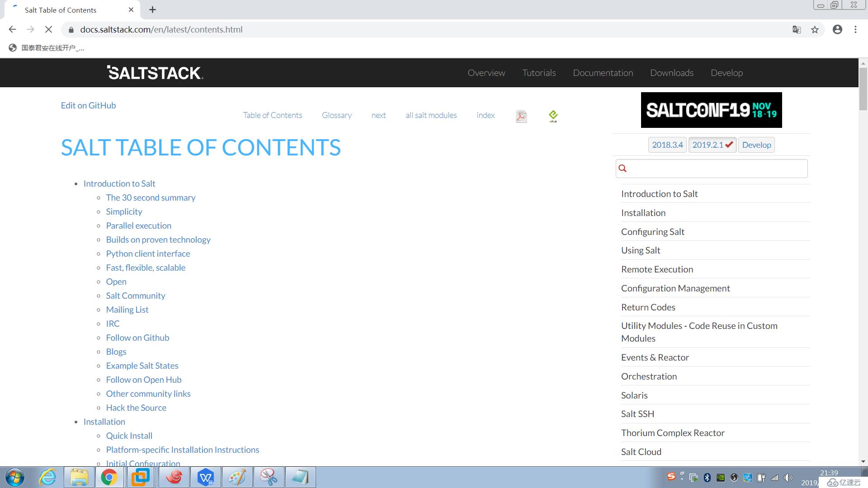Open The 30 second summary link
868x488 pixels.
[151, 197]
